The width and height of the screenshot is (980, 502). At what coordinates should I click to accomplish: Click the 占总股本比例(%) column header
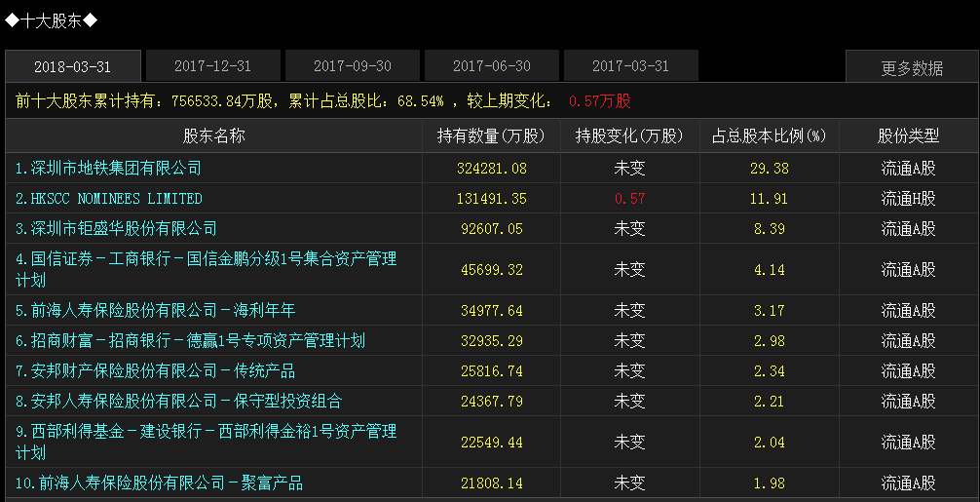769,135
